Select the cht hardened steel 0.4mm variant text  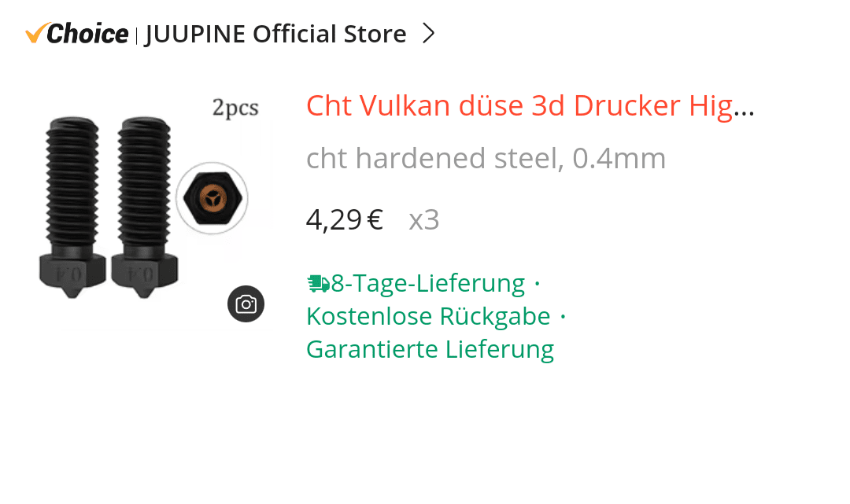click(486, 159)
